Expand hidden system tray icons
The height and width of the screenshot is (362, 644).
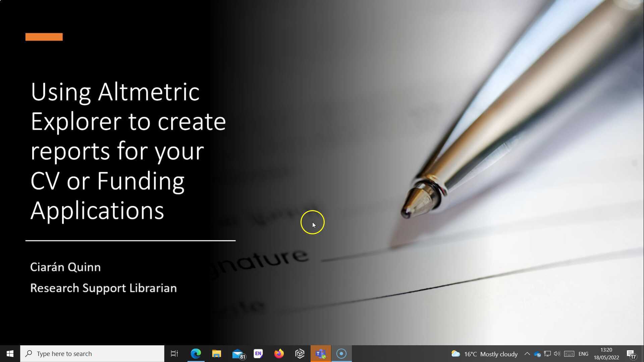point(527,354)
